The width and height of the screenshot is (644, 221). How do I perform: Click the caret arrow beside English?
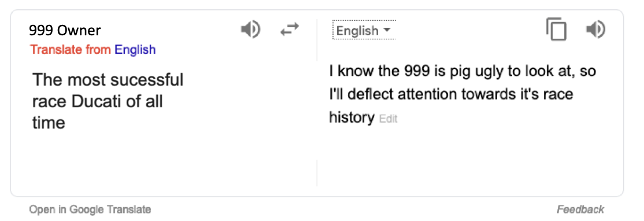pos(386,30)
